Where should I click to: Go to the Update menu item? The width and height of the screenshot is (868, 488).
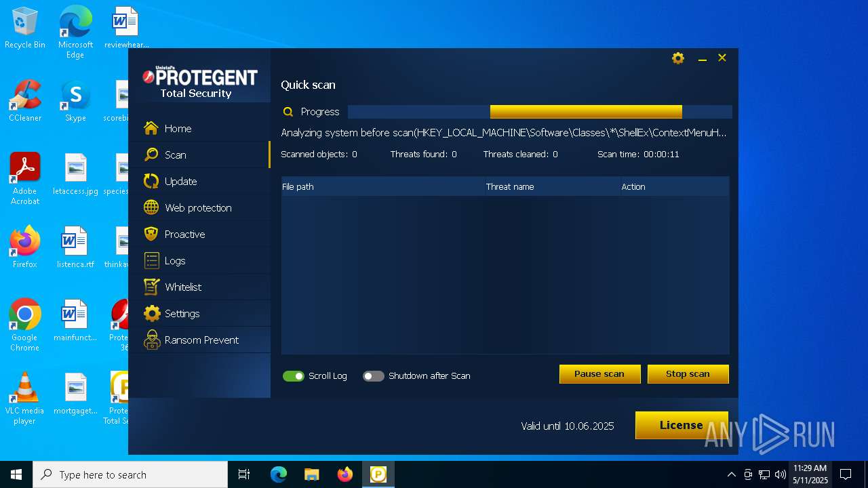pyautogui.click(x=199, y=181)
